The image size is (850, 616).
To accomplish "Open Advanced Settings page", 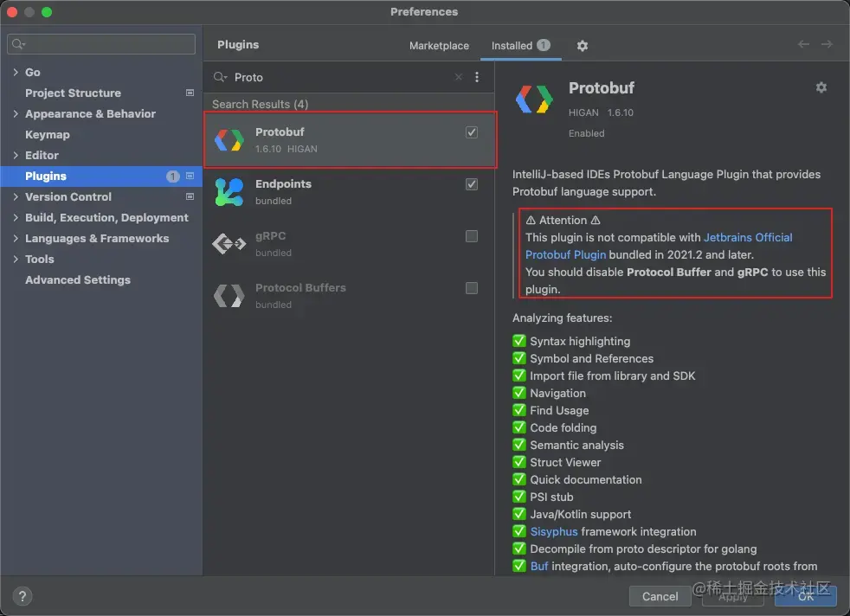I will pos(78,280).
